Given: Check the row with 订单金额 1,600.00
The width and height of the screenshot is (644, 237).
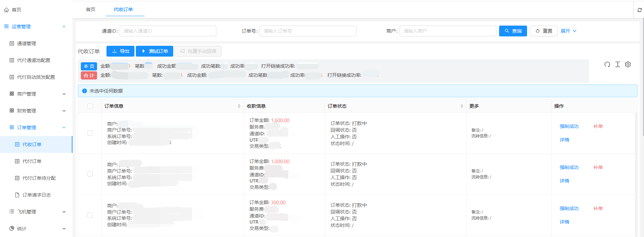Looking at the screenshot, I should (x=90, y=133).
